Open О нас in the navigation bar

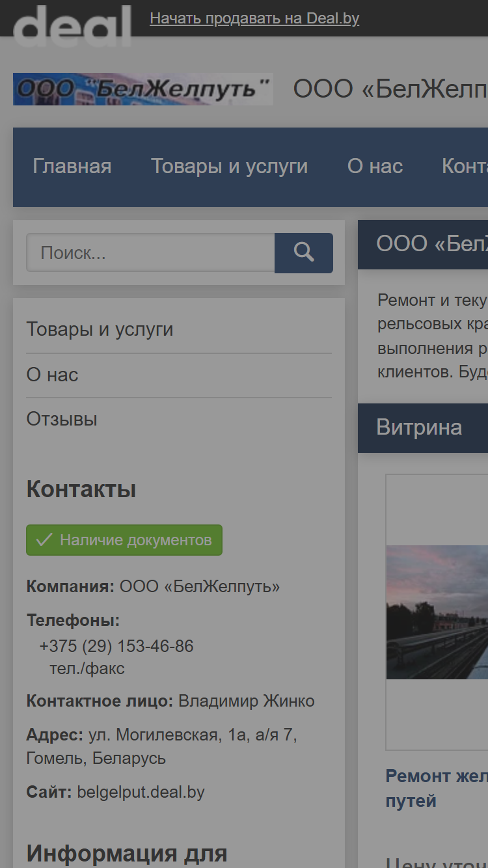pyautogui.click(x=375, y=167)
